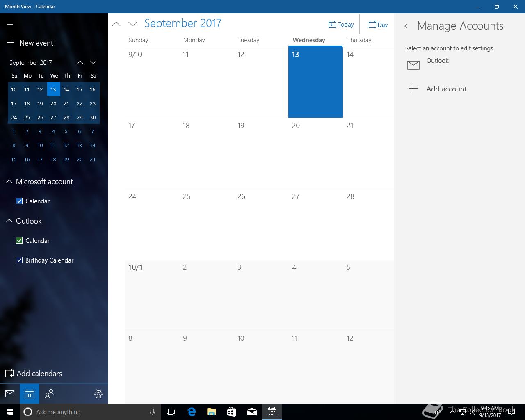Image resolution: width=525 pixels, height=420 pixels.
Task: Uncheck Calendar under Outlook
Action: [19, 240]
